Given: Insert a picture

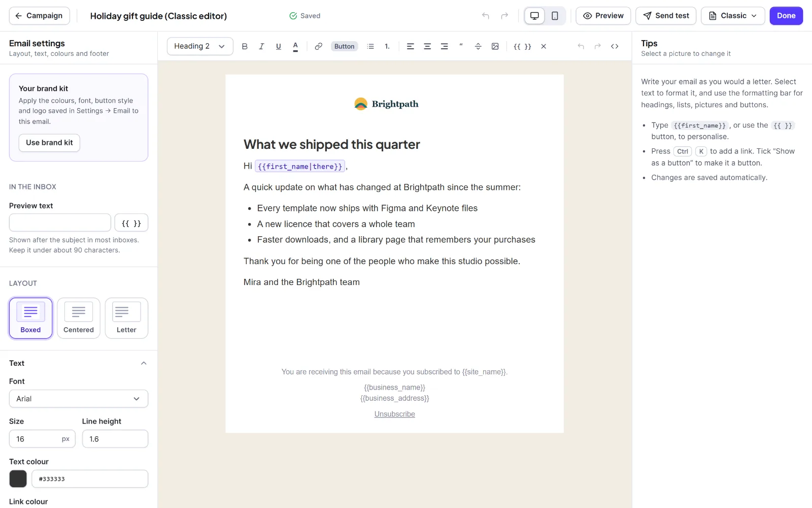Looking at the screenshot, I should tap(495, 46).
